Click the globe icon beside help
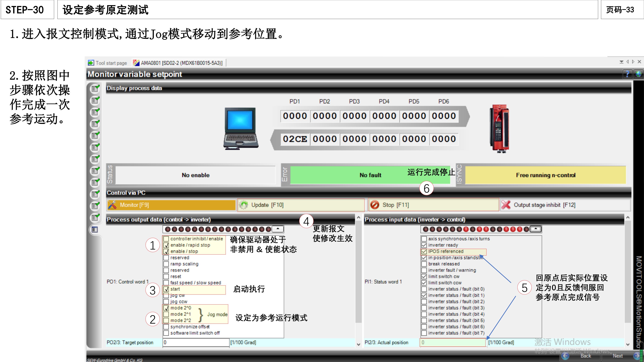Image resolution: width=644 pixels, height=362 pixels. pyautogui.click(x=639, y=74)
